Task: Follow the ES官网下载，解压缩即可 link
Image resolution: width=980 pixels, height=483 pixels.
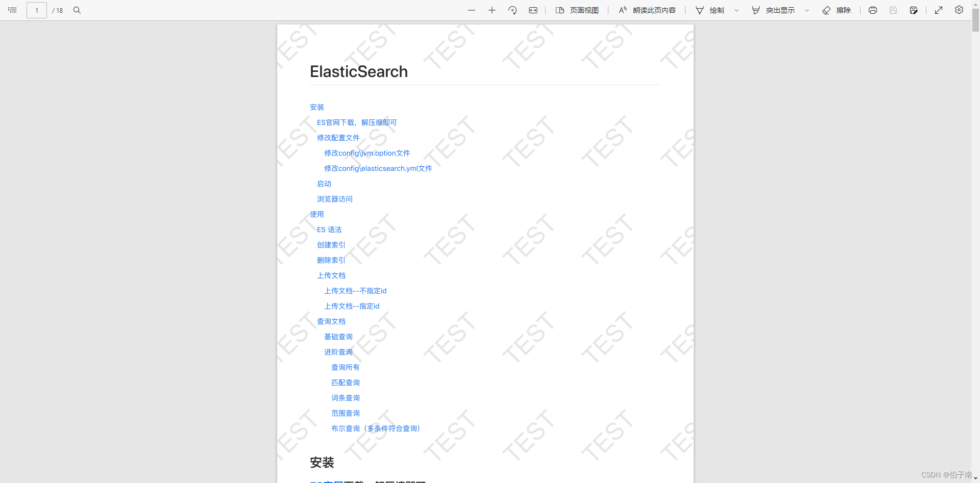Action: (357, 122)
